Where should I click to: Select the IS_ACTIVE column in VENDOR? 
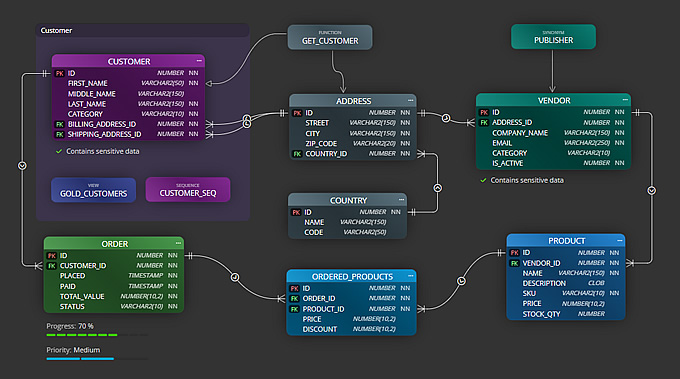coord(553,163)
